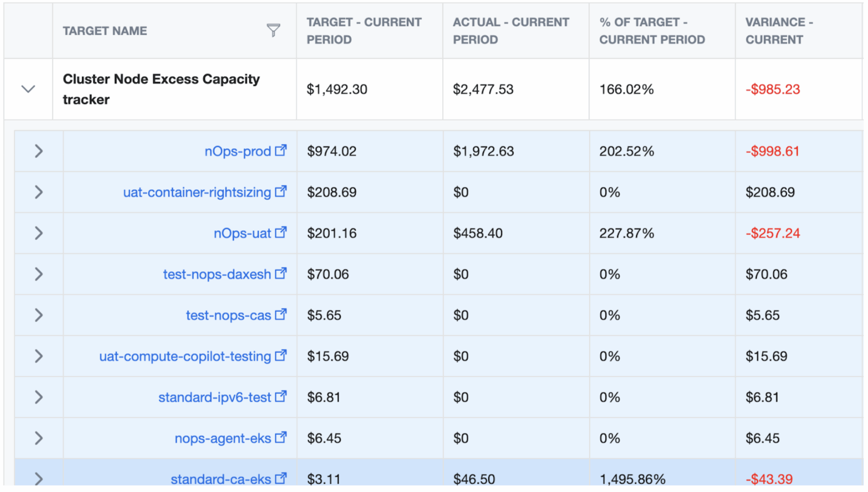Open external link icon beside test-nops-cas
The height and width of the screenshot is (492, 868).
[x=280, y=314]
